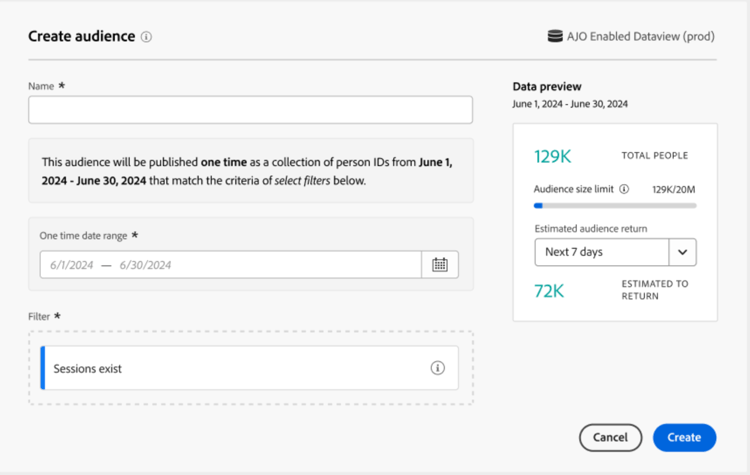Click the 72K estimated to return value

549,290
